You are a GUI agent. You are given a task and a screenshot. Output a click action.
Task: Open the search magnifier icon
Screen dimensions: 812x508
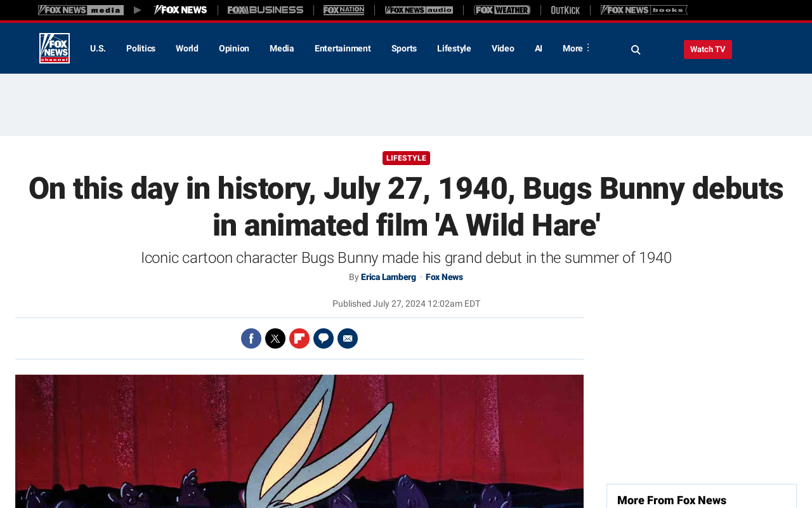(x=636, y=50)
